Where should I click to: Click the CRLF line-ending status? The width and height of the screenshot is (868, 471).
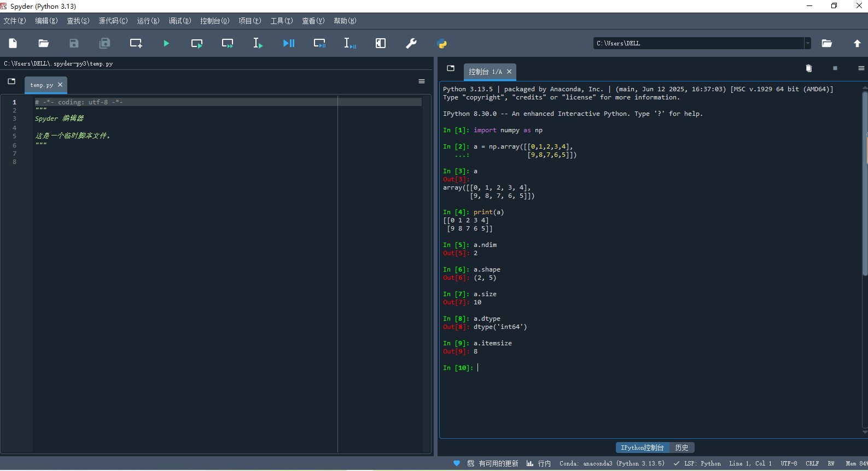812,463
